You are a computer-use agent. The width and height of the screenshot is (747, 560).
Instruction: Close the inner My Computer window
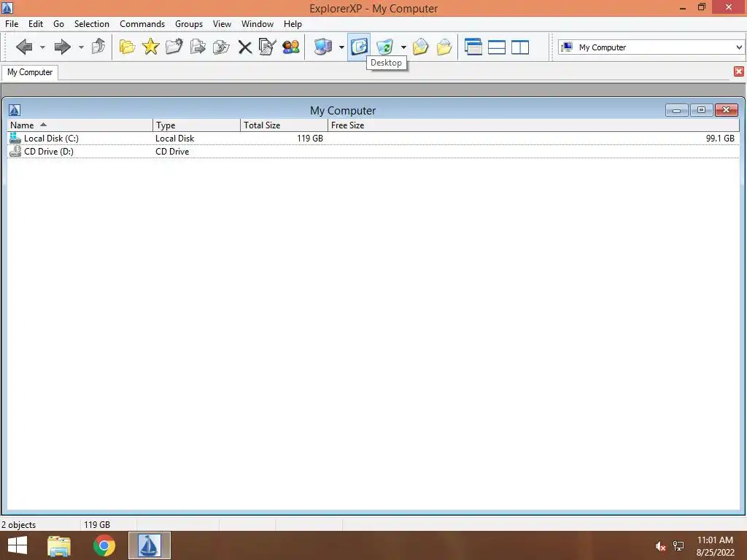click(726, 111)
